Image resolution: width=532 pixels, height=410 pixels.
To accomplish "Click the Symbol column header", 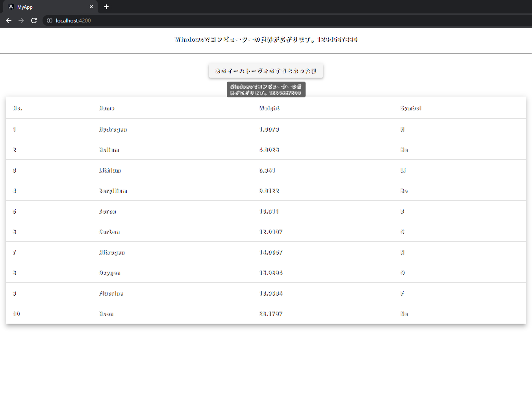I will click(411, 108).
